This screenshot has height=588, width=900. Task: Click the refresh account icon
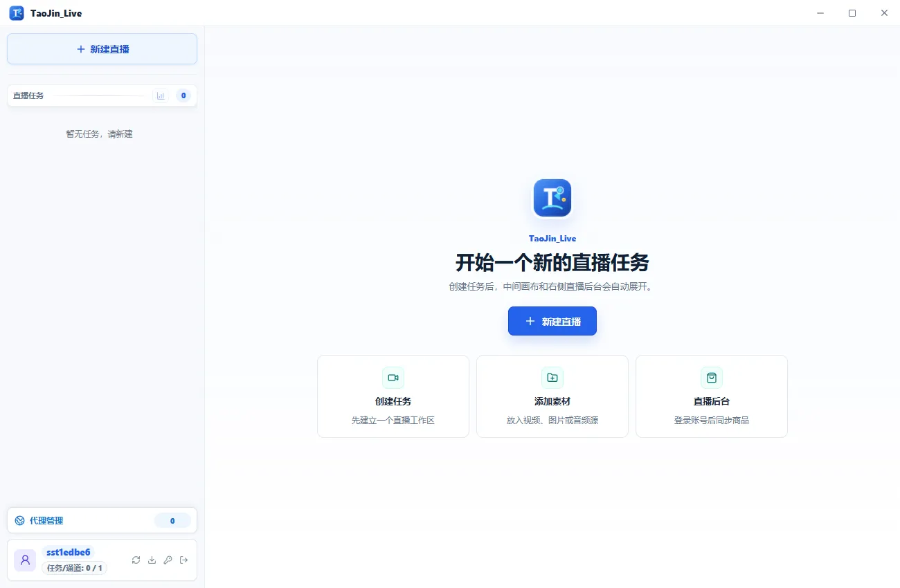136,560
